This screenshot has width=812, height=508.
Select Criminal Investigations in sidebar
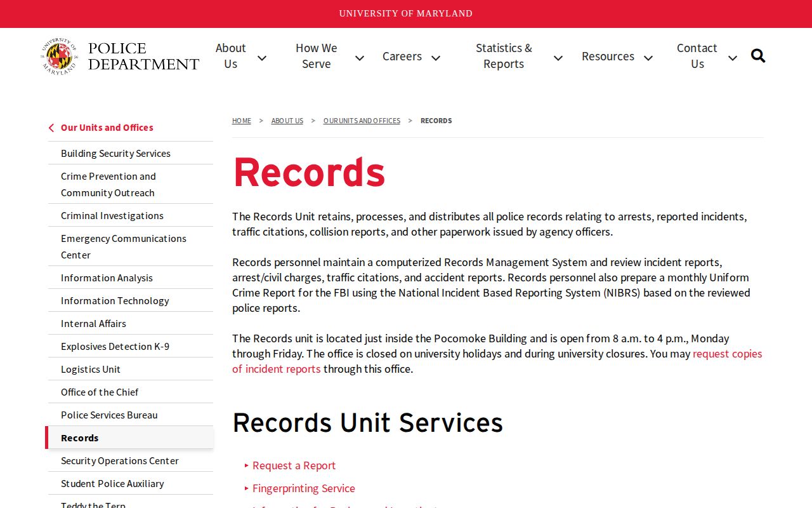131,215
